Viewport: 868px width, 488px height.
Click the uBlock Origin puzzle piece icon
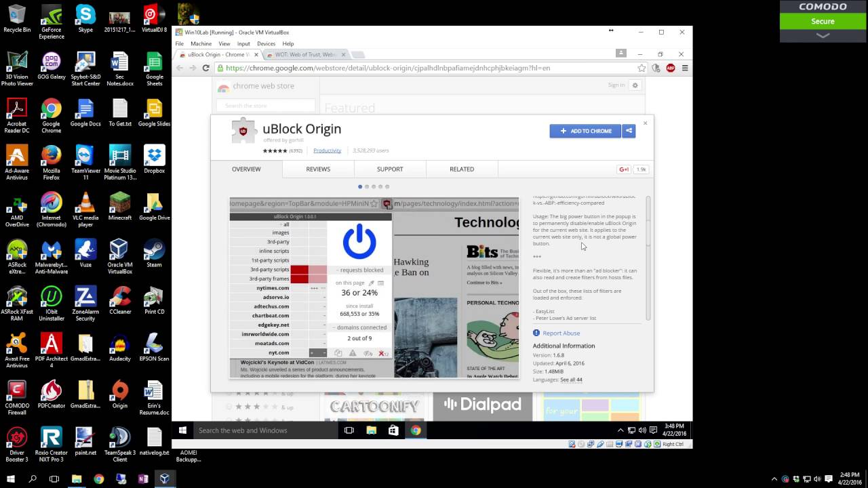click(243, 131)
